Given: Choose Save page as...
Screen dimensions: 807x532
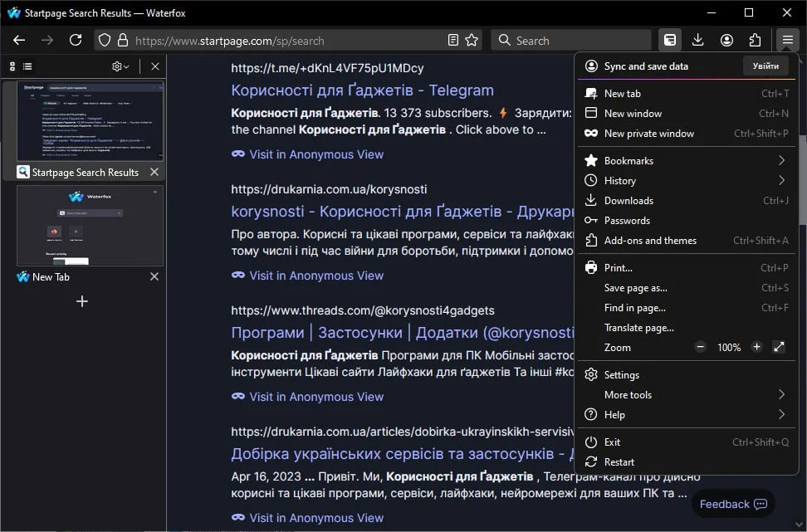Looking at the screenshot, I should tap(687, 288).
